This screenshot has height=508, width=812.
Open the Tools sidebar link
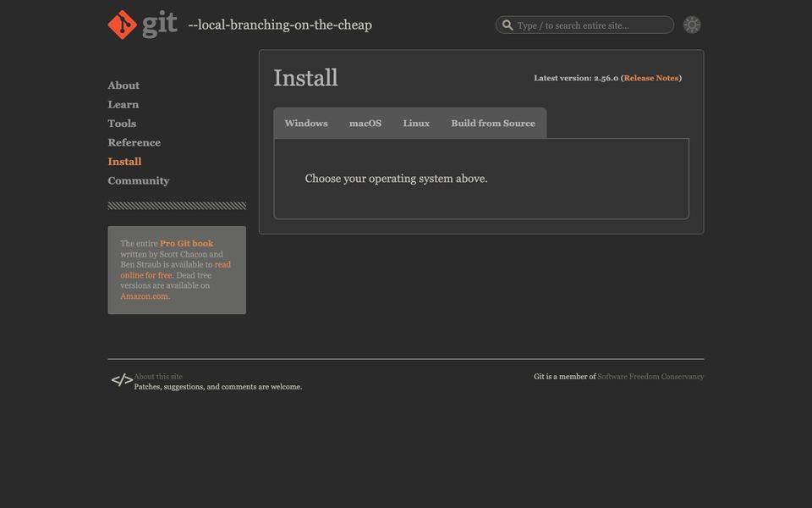(x=122, y=124)
